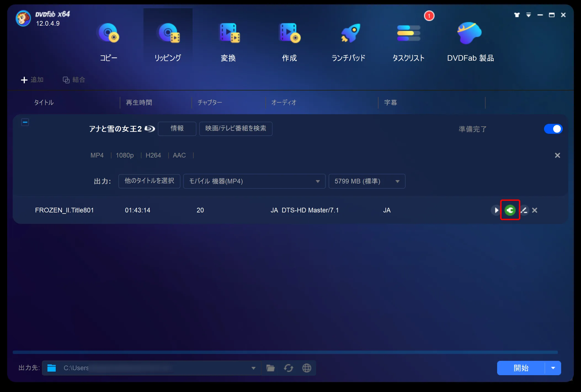The image size is (581, 392).
Task: Open the title bar dropdown menu
Action: click(x=528, y=15)
